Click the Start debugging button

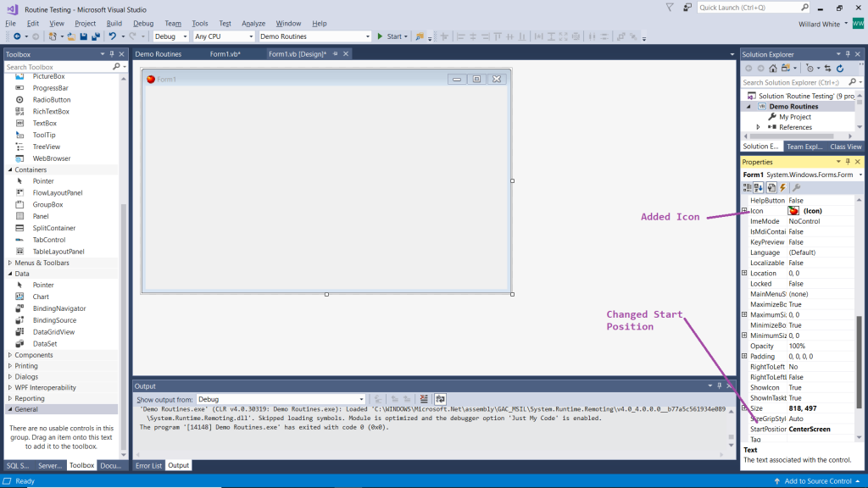389,36
